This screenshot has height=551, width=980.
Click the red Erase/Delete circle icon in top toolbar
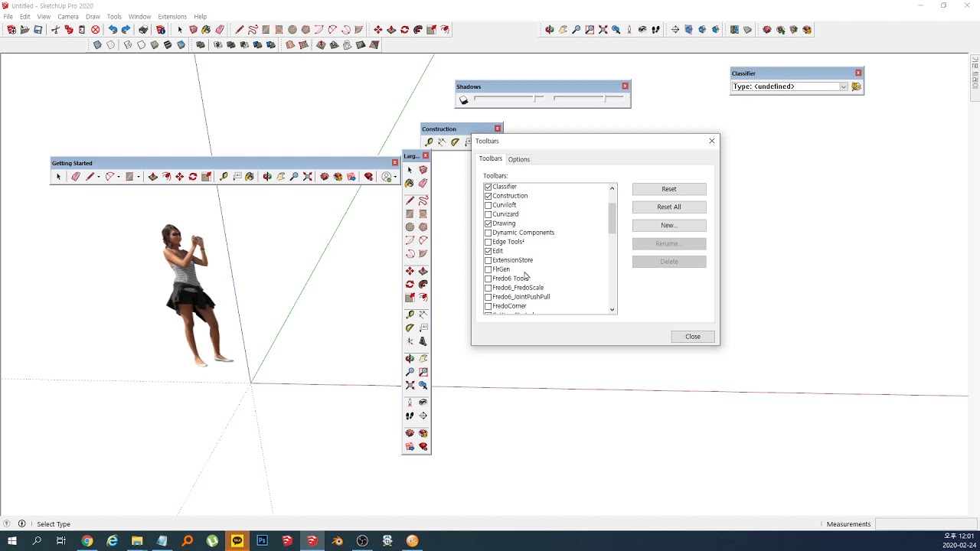click(96, 30)
